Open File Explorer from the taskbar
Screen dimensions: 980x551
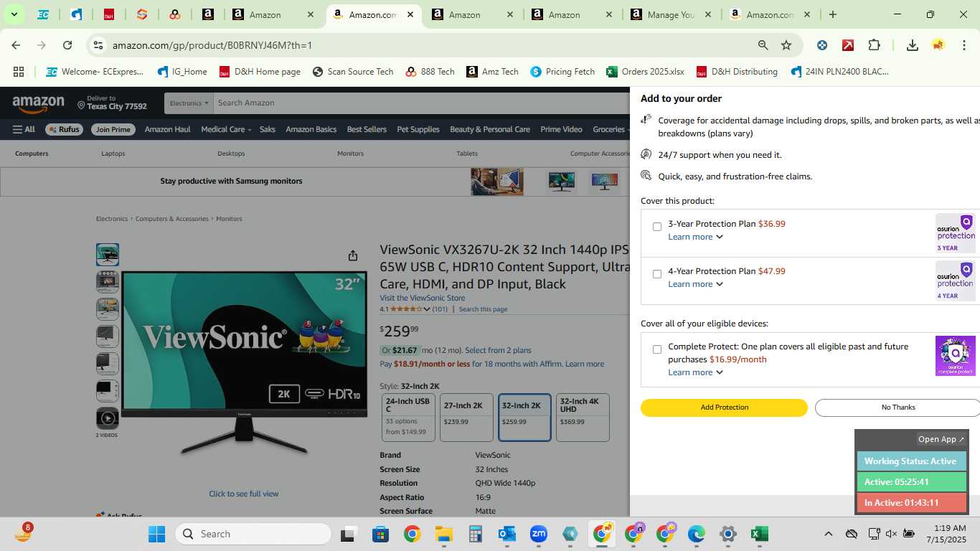pos(443,534)
